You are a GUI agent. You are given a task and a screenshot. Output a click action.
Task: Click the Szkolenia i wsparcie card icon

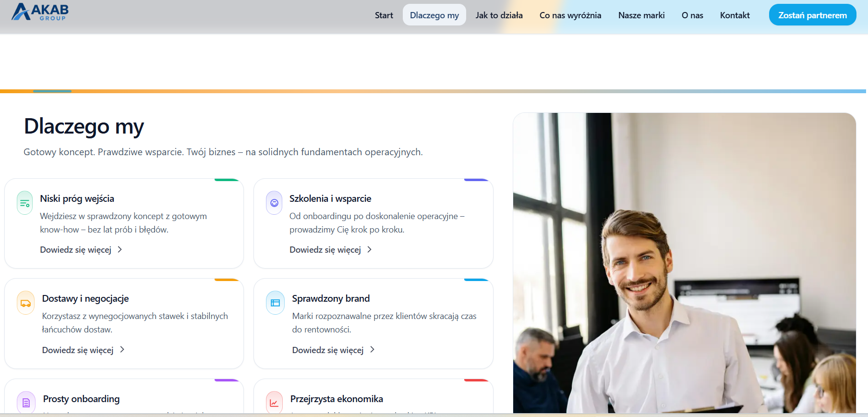[x=274, y=203]
